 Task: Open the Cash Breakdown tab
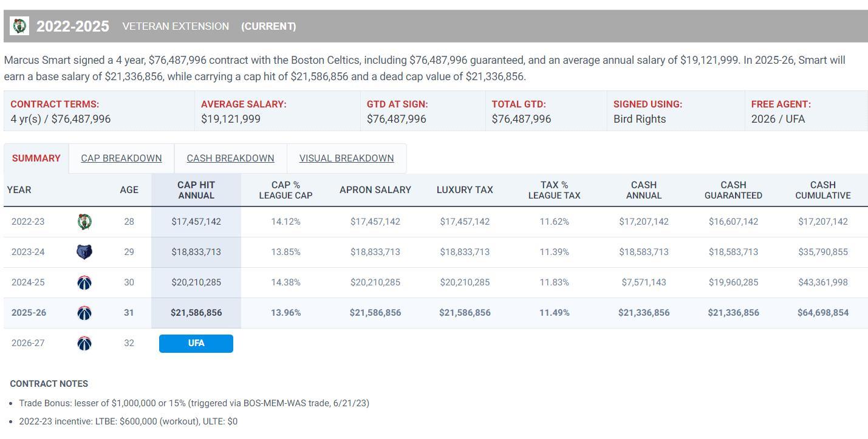230,158
